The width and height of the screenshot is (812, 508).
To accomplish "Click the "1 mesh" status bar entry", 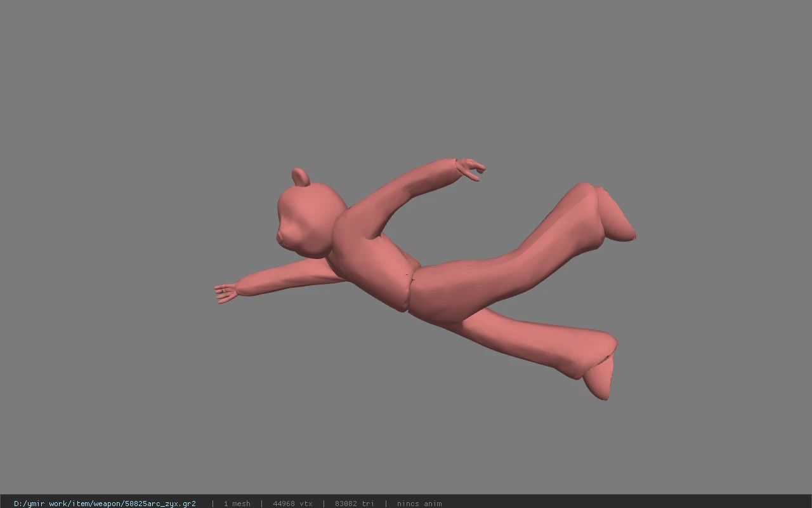I will click(x=237, y=504).
